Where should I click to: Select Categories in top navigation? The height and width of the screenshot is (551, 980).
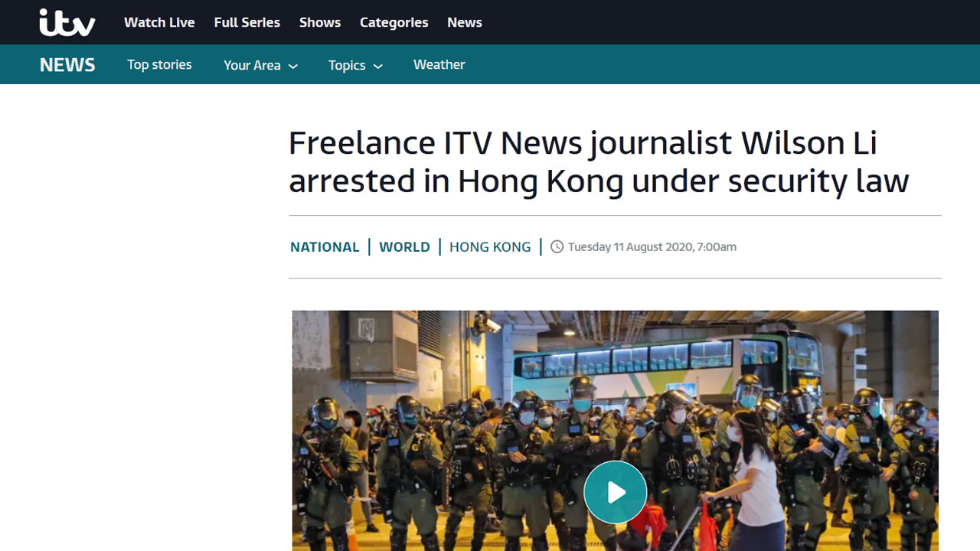tap(394, 23)
